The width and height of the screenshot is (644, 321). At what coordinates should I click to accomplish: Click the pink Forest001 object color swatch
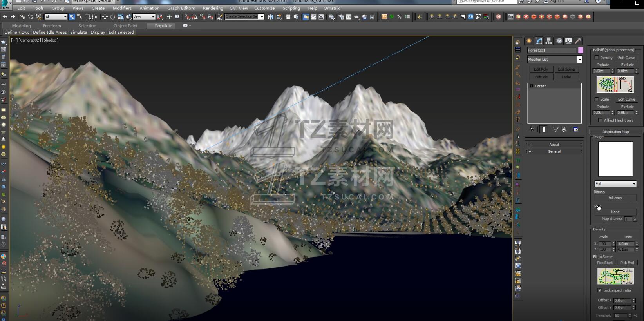click(581, 50)
